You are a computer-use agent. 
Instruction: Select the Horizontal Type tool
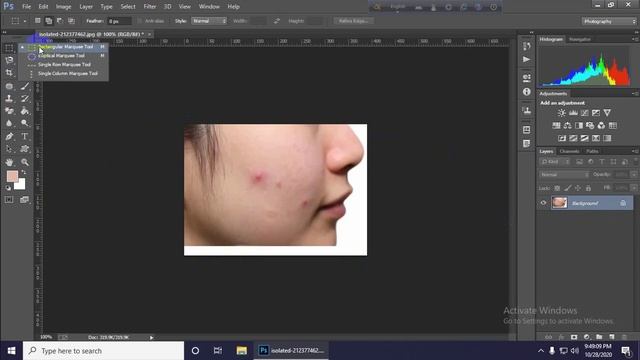pos(25,136)
